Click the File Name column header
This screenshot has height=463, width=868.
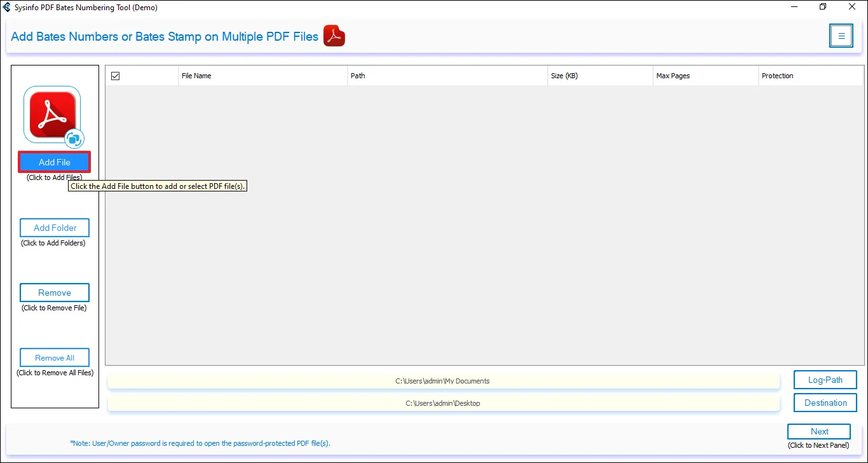[x=263, y=76]
